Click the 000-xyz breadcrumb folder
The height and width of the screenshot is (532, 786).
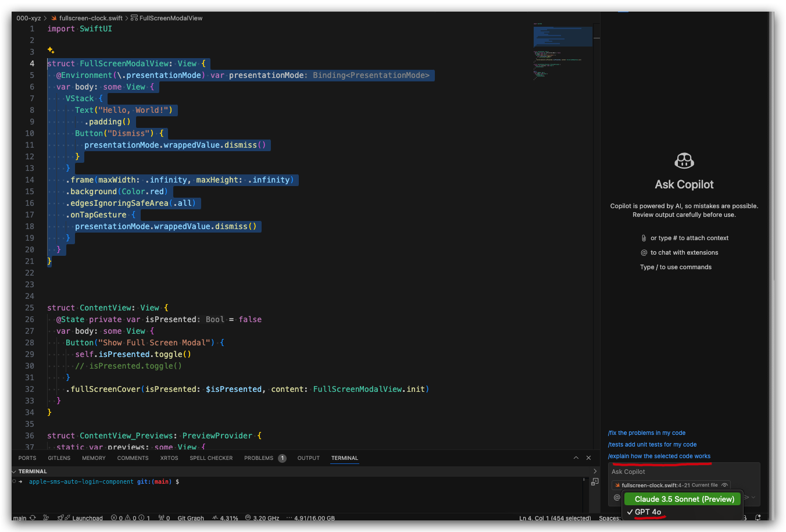point(28,18)
